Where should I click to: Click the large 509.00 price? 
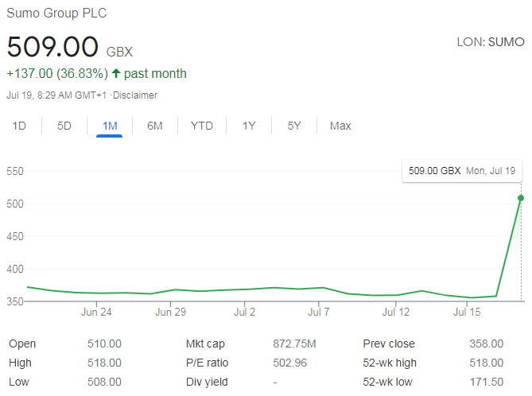coord(52,47)
